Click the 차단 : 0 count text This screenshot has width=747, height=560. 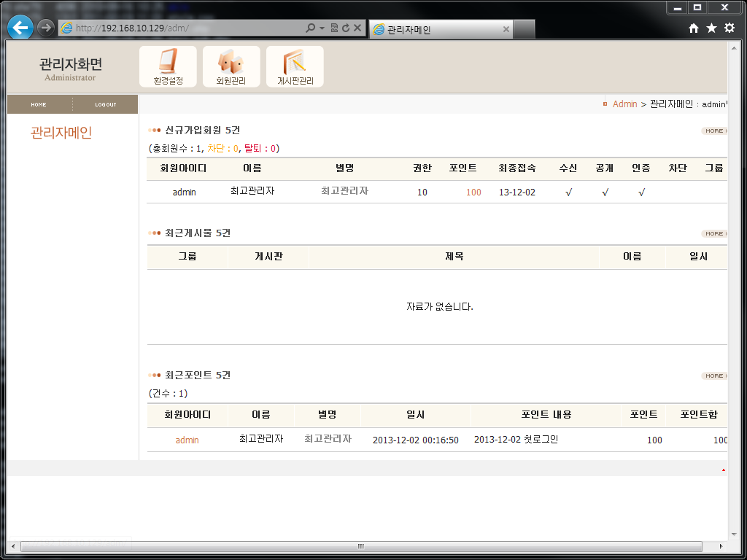pos(222,149)
